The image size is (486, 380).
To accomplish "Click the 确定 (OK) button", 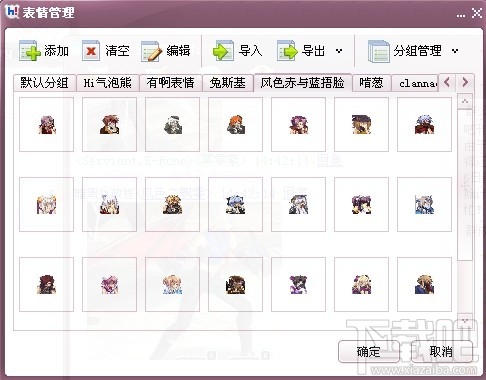I will pos(368,351).
